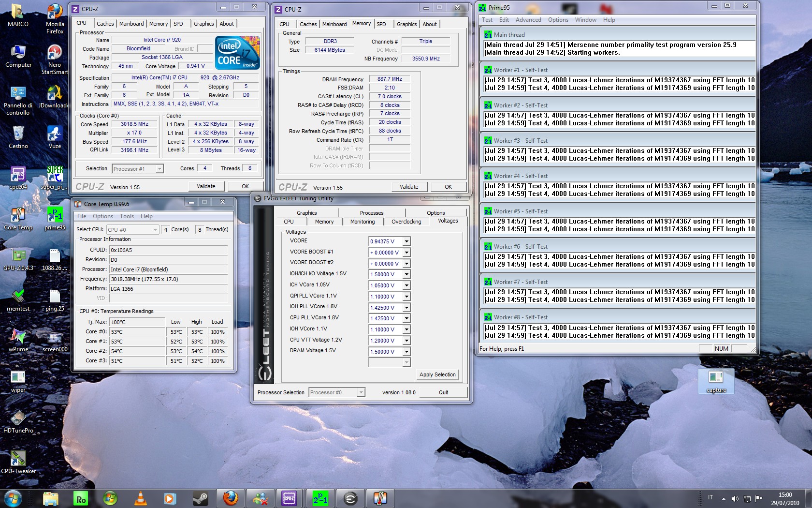
Task: Open the Core Temp desktop icon
Action: tap(18, 219)
